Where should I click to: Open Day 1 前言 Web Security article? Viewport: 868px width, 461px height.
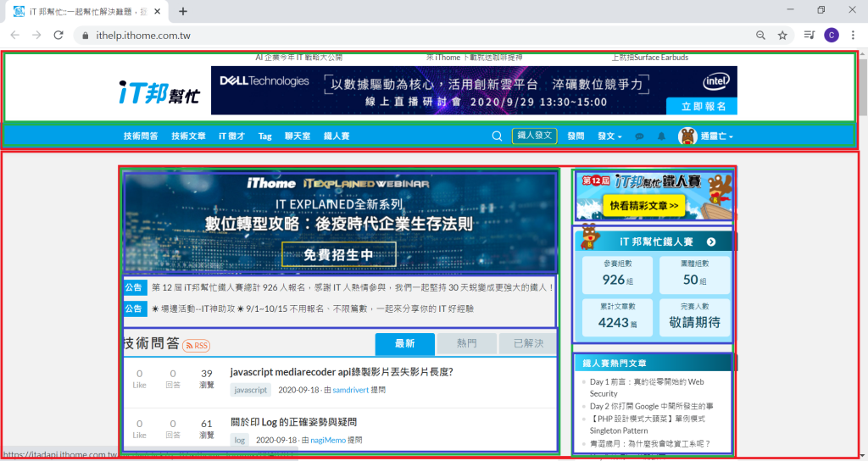pyautogui.click(x=647, y=387)
